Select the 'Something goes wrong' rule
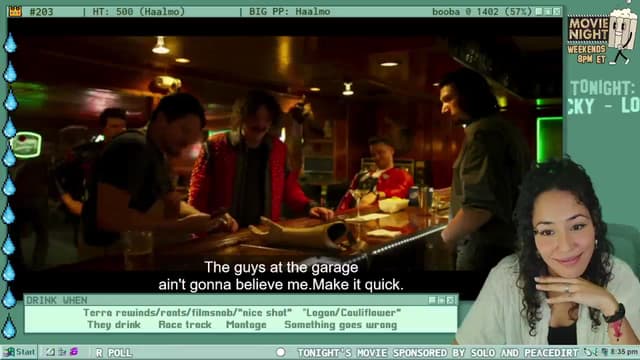Viewport: 640px width, 360px height. point(340,325)
